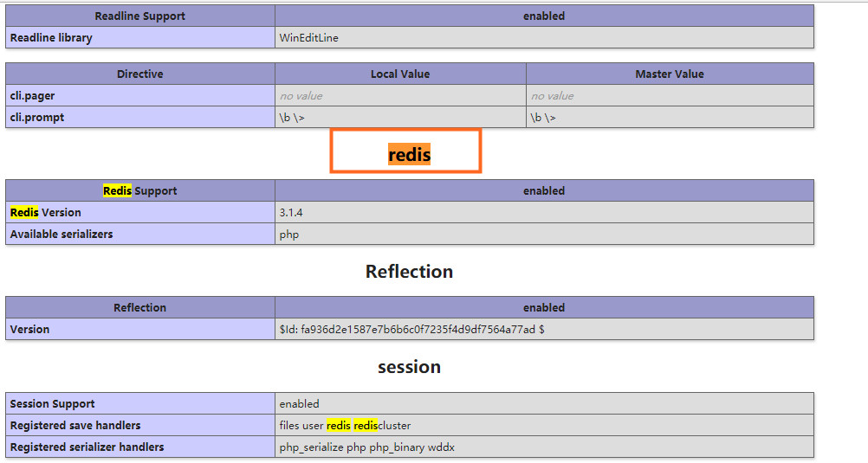868x463 pixels.
Task: Select the Readline Support header cell
Action: pyautogui.click(x=139, y=16)
